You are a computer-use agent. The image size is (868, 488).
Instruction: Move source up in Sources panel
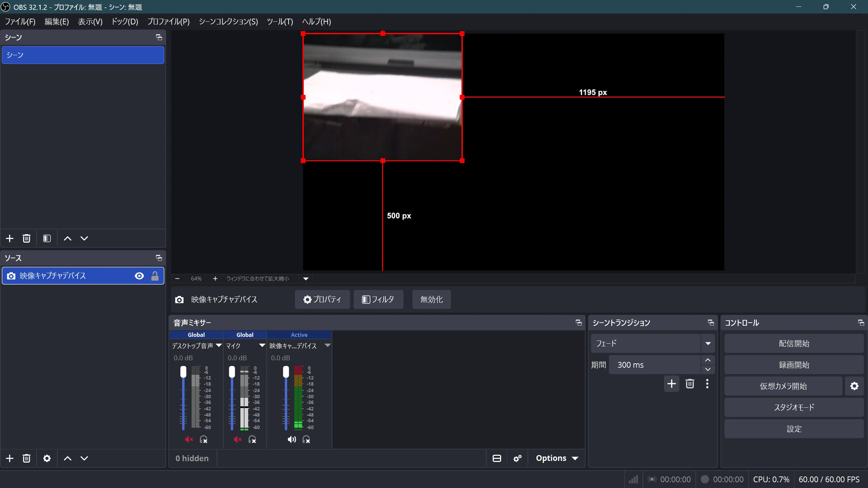[x=67, y=458]
